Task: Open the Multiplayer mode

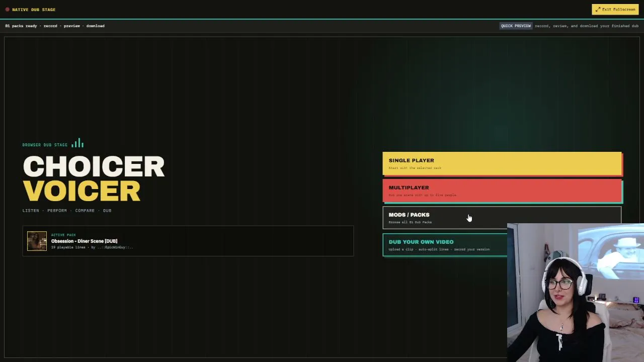Action: pyautogui.click(x=502, y=191)
